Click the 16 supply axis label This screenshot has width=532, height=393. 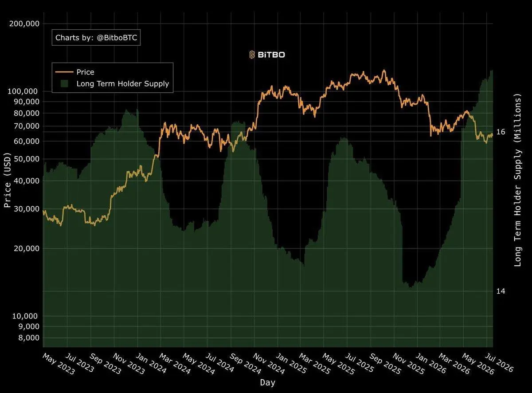pyautogui.click(x=501, y=132)
